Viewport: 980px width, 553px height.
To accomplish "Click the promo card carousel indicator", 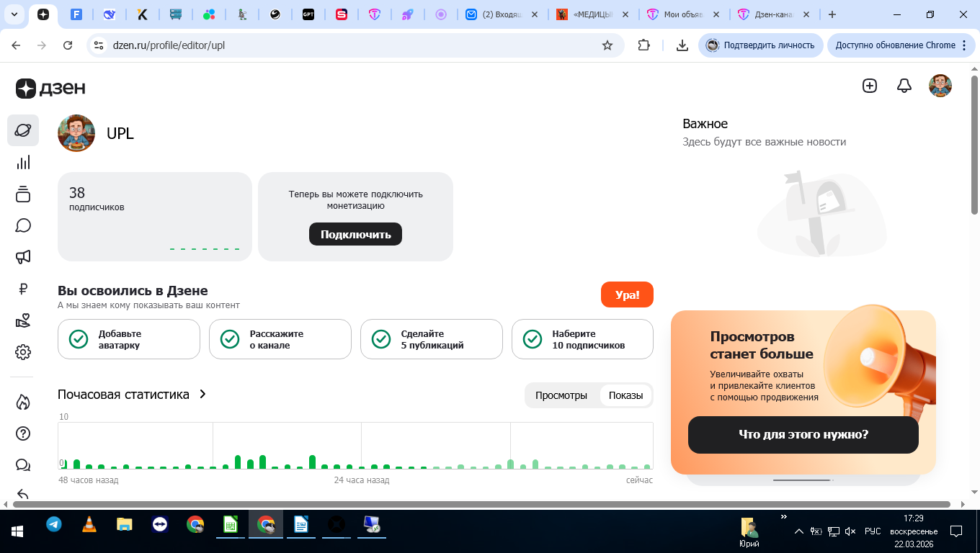I will tap(803, 480).
